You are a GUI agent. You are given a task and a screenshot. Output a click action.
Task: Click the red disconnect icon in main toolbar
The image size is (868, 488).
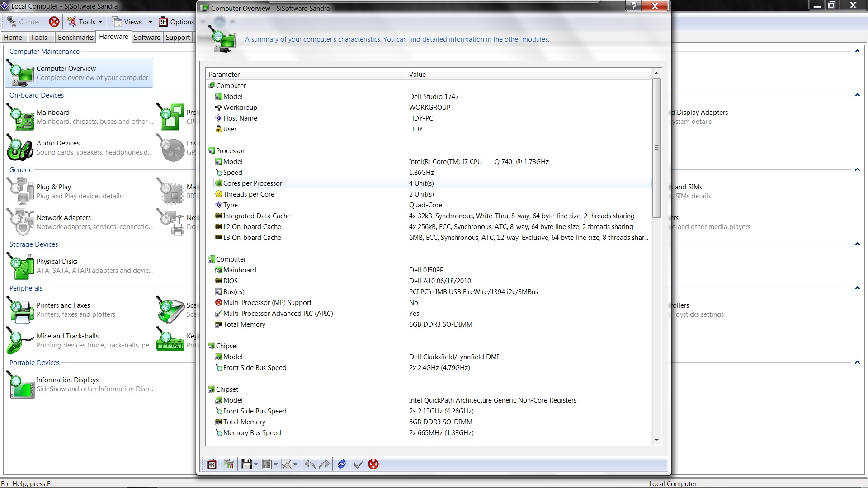[54, 22]
